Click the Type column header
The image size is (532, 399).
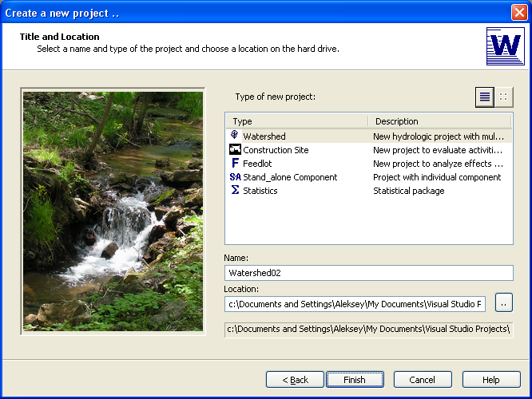pyautogui.click(x=297, y=121)
